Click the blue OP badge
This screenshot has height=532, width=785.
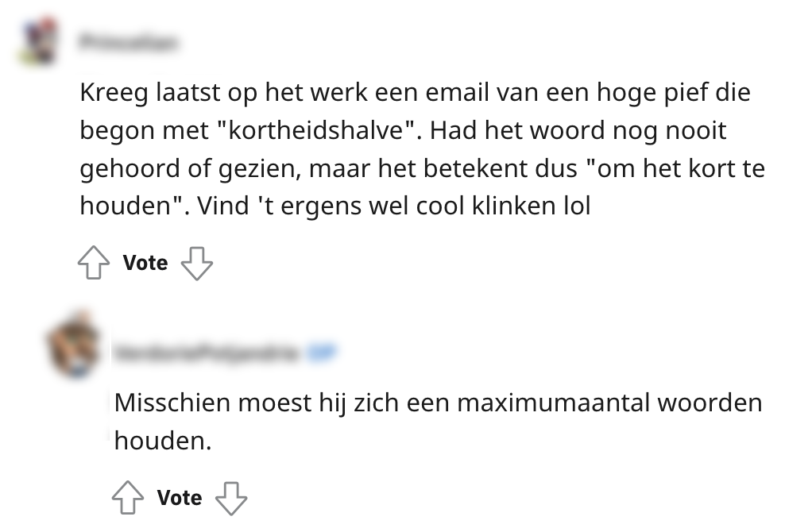(x=322, y=353)
